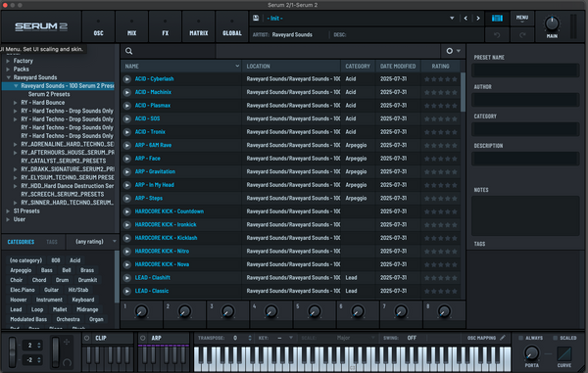Image resolution: width=588 pixels, height=373 pixels.
Task: Expand the S1 Presets folder
Action: point(8,211)
